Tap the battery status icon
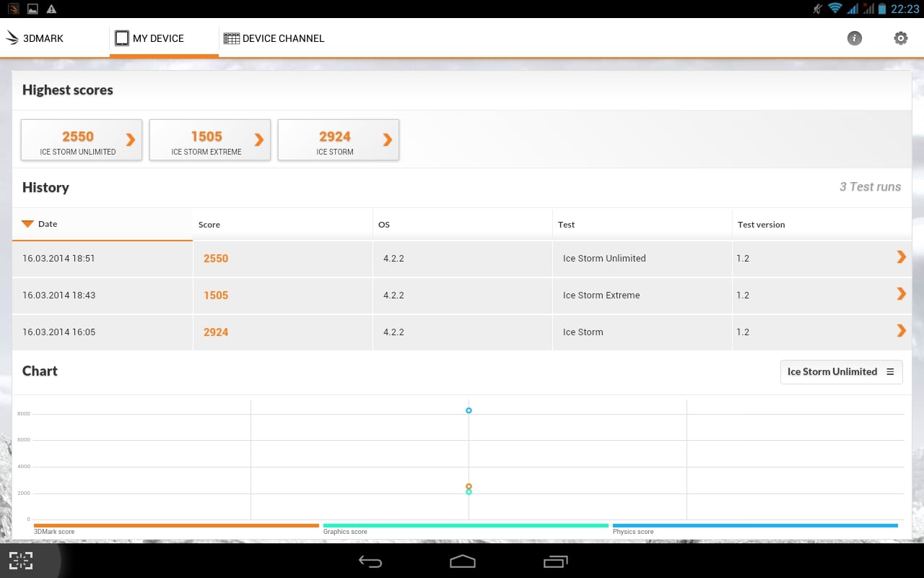Image resolution: width=924 pixels, height=578 pixels. click(x=882, y=9)
